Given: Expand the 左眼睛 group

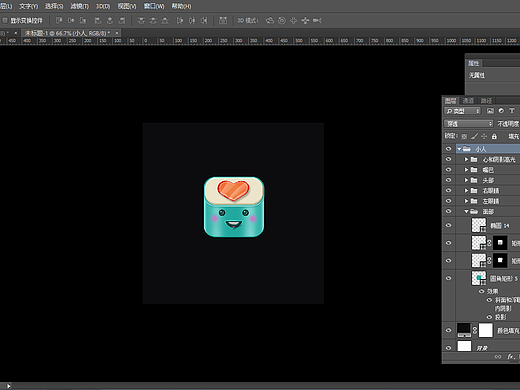Looking at the screenshot, I should (467, 201).
